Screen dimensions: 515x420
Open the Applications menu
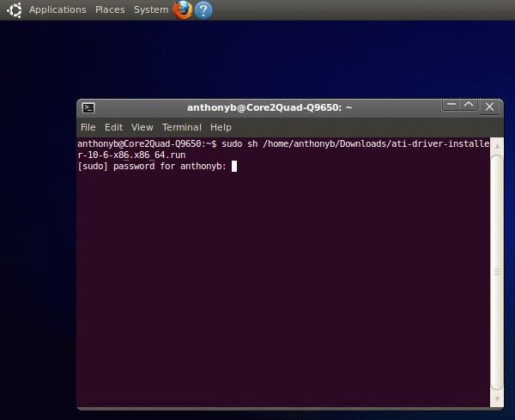pos(58,9)
